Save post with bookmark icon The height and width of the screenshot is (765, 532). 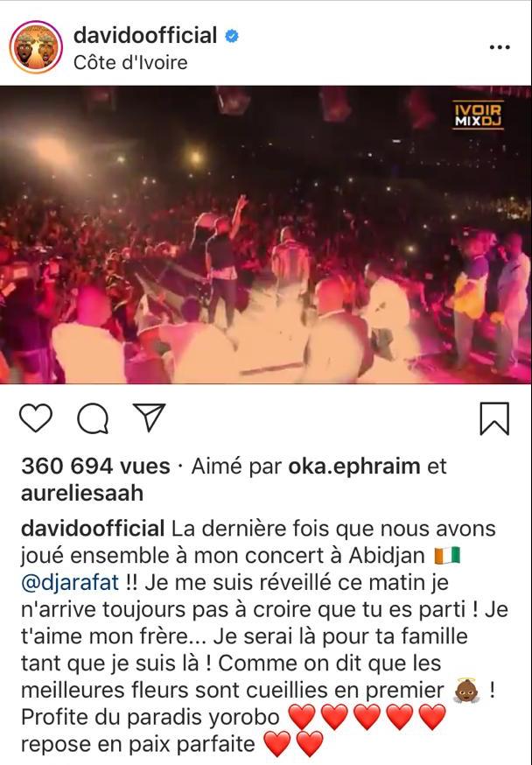494,418
